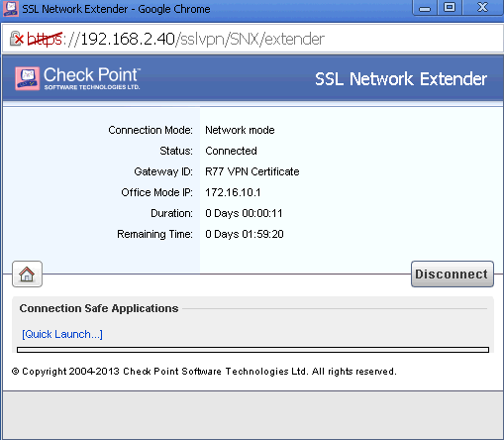Click the Check Point logo icon in header
This screenshot has width=504, height=440.
pos(28,78)
